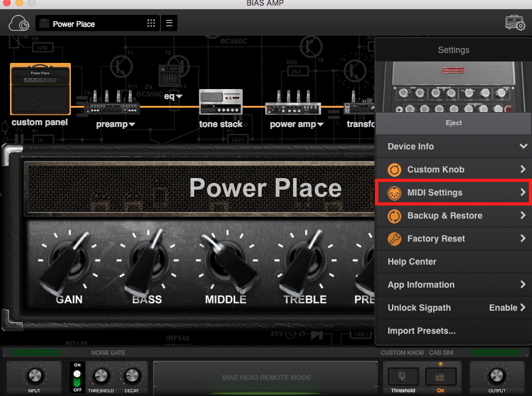Select the tone stack module icon
The image size is (532, 396).
[x=220, y=101]
